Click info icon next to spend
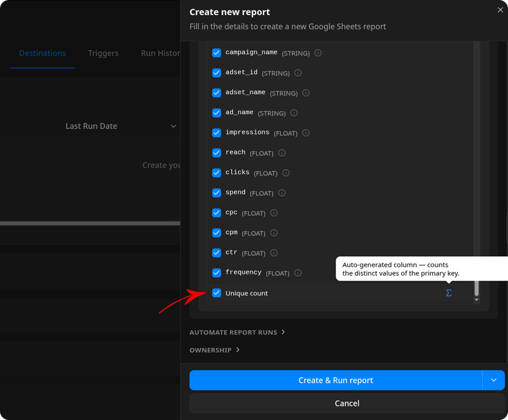The image size is (508, 420). coord(282,193)
